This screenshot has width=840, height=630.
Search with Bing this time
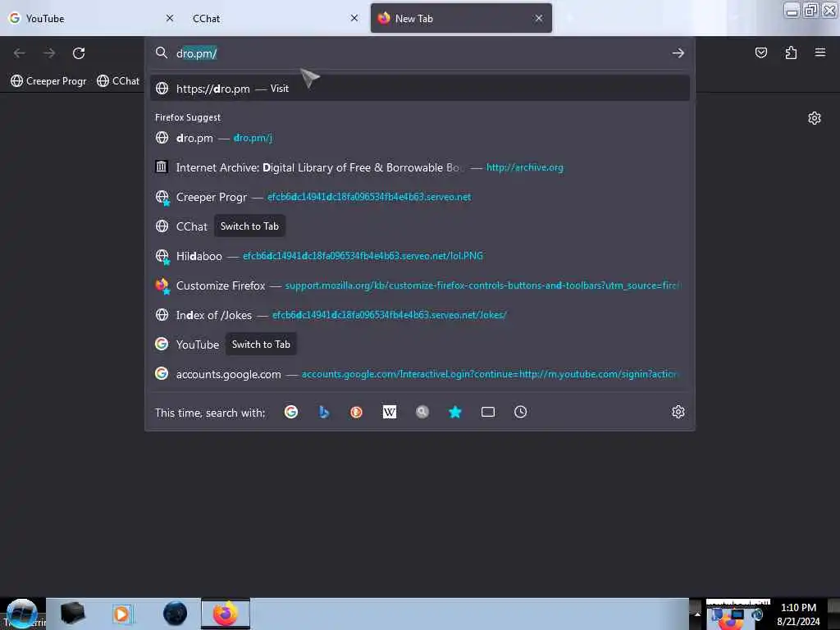click(323, 412)
